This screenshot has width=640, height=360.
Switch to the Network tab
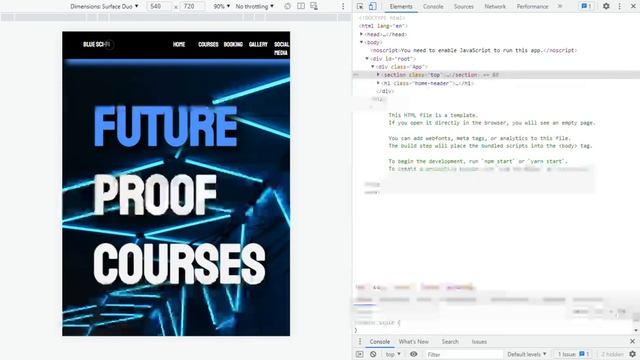click(495, 7)
